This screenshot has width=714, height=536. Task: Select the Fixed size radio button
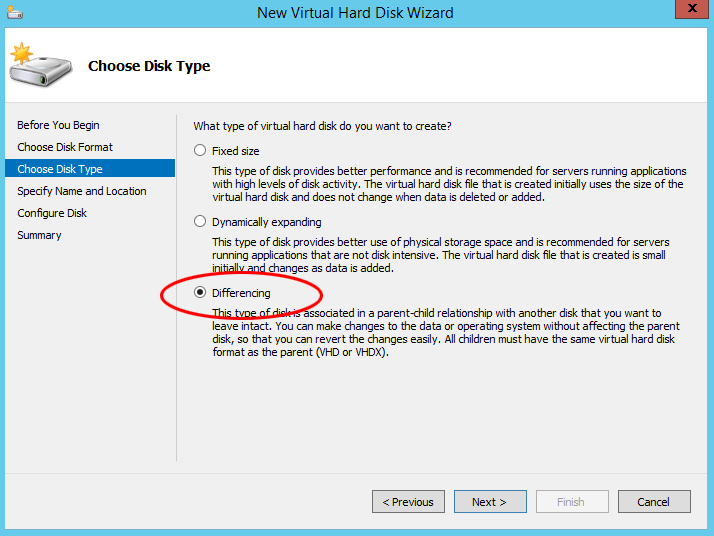[x=200, y=150]
